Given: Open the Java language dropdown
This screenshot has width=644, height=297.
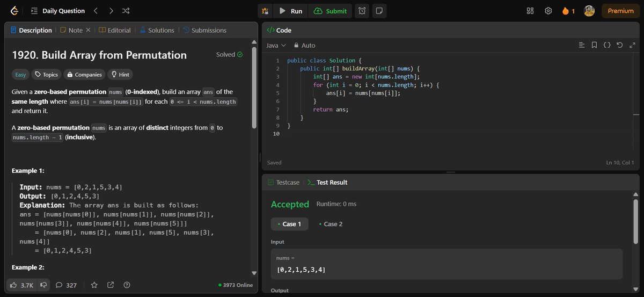Looking at the screenshot, I should click(x=276, y=46).
